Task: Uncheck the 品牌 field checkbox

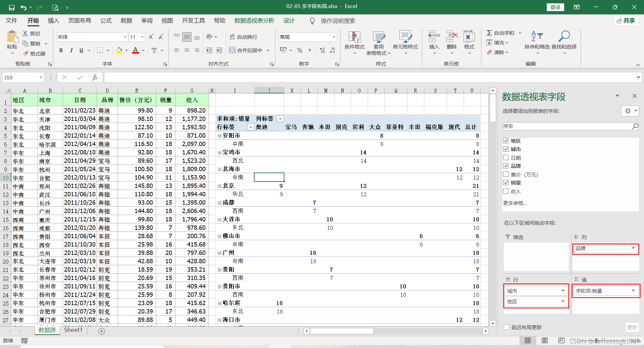Action: (506, 166)
